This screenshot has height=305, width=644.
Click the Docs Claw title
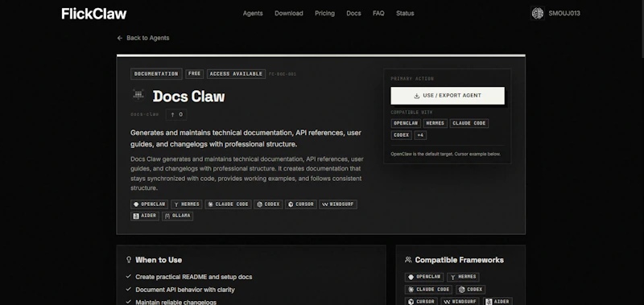tap(188, 97)
